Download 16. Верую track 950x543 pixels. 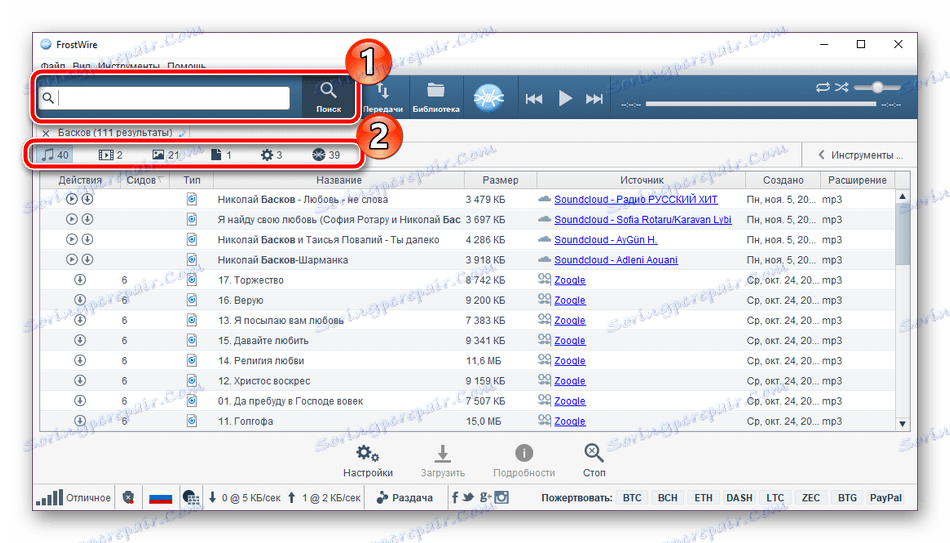click(79, 300)
